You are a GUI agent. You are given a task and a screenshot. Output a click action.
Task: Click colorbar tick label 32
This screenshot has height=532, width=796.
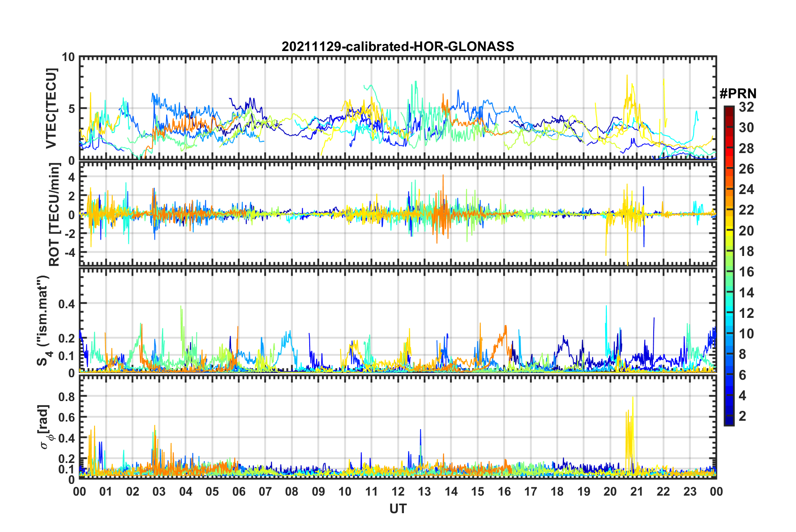pyautogui.click(x=746, y=107)
